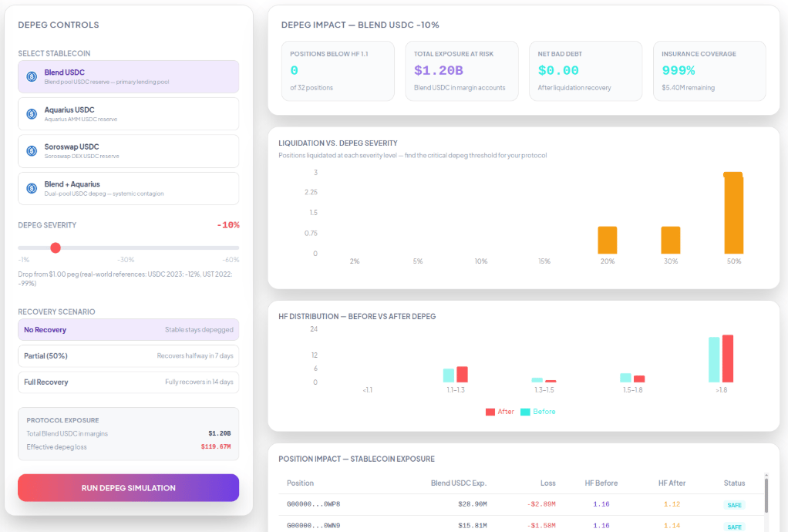Click the -$1.58M loss value
Viewport: 788px width, 532px height.
click(x=541, y=526)
